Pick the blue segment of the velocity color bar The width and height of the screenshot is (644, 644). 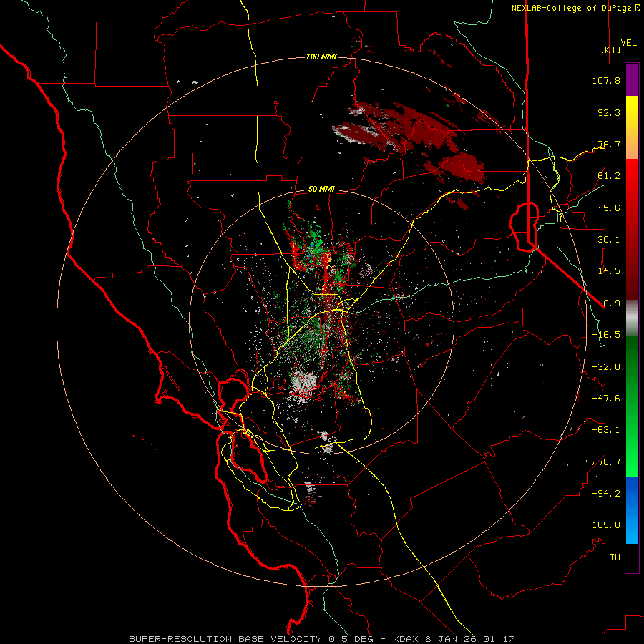coord(632,510)
